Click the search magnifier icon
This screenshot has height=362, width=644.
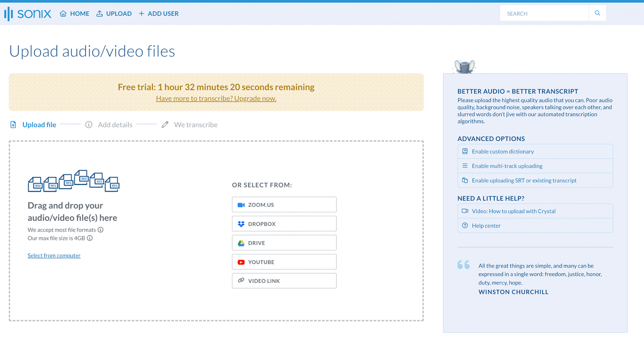coord(597,13)
